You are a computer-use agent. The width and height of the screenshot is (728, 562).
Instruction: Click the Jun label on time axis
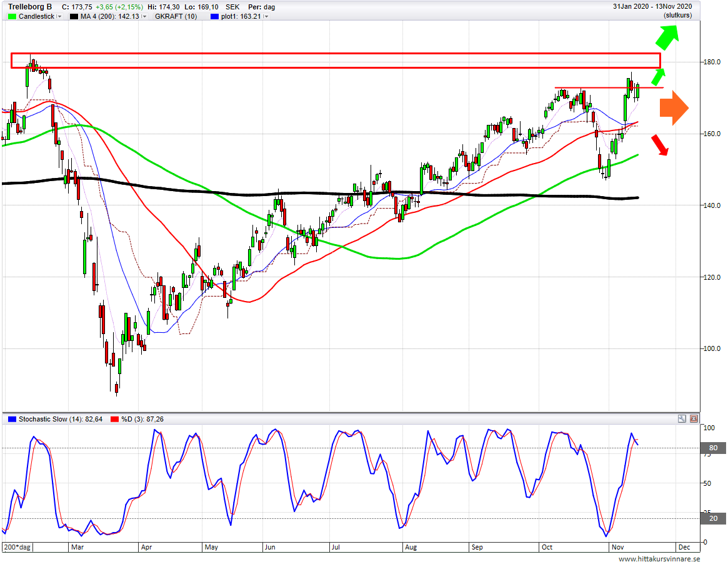(270, 547)
